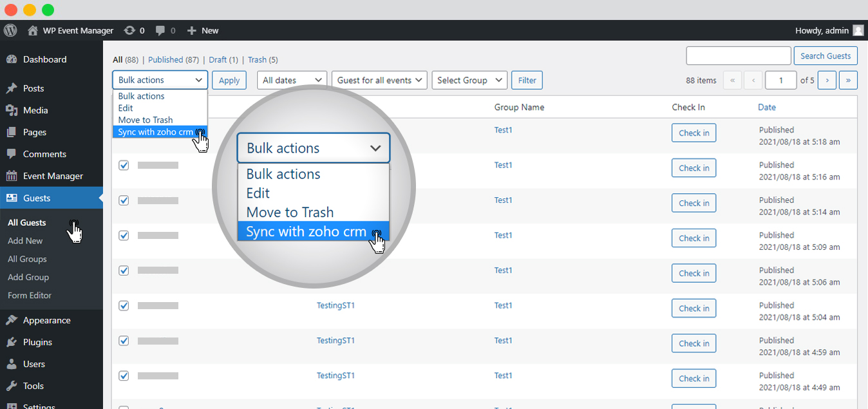Choose Sync with zoho crm option
Viewport: 868px width, 409px height.
pyautogui.click(x=160, y=131)
